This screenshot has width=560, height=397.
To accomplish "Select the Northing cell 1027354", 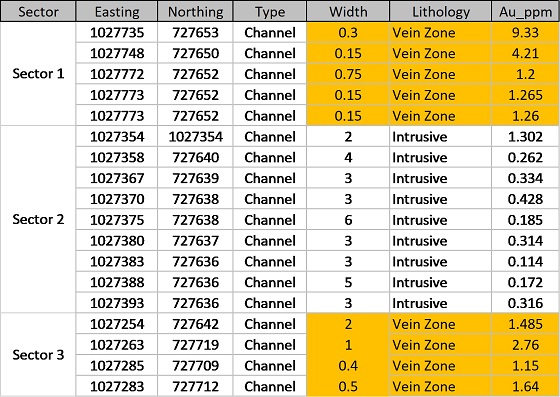I will coord(195,136).
